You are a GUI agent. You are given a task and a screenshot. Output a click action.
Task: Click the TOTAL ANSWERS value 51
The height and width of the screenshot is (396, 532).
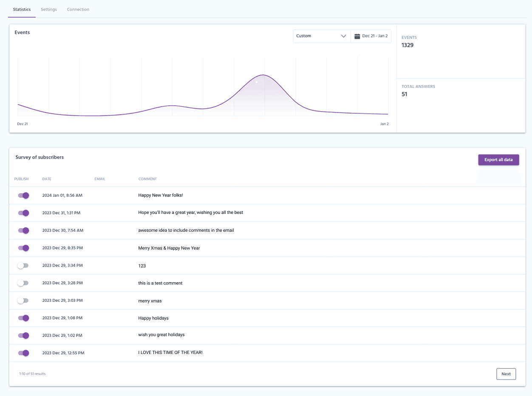click(405, 94)
